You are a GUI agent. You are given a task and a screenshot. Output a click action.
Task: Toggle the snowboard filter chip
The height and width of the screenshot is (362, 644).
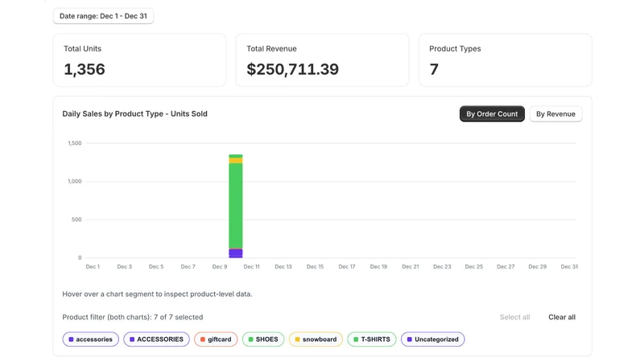coord(316,339)
